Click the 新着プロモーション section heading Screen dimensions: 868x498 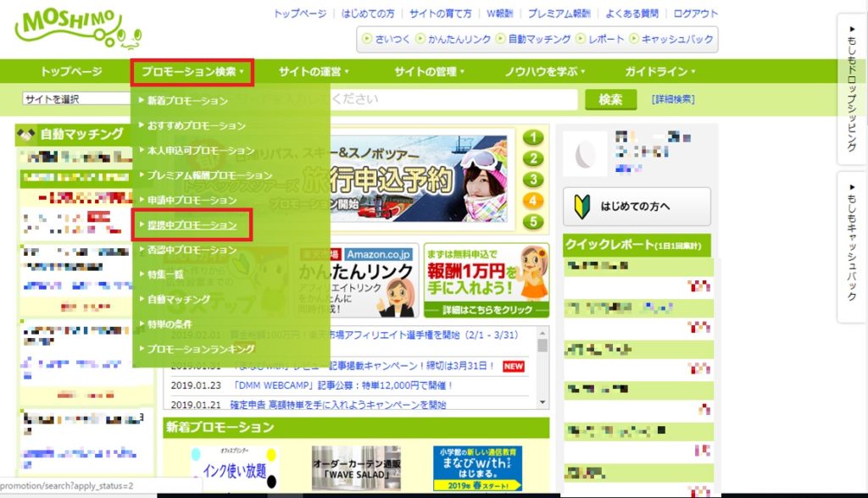pos(356,428)
